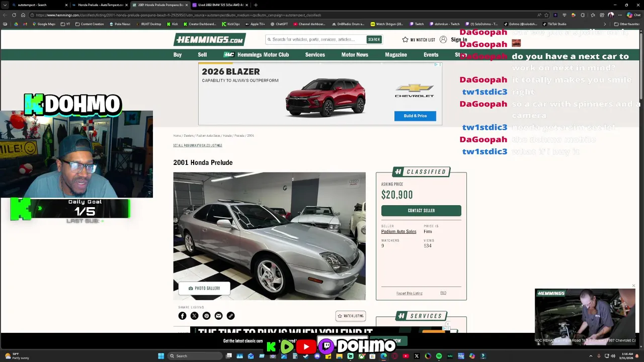Share listing on Pinterest
Screen dimensions: 644x362
click(x=206, y=316)
